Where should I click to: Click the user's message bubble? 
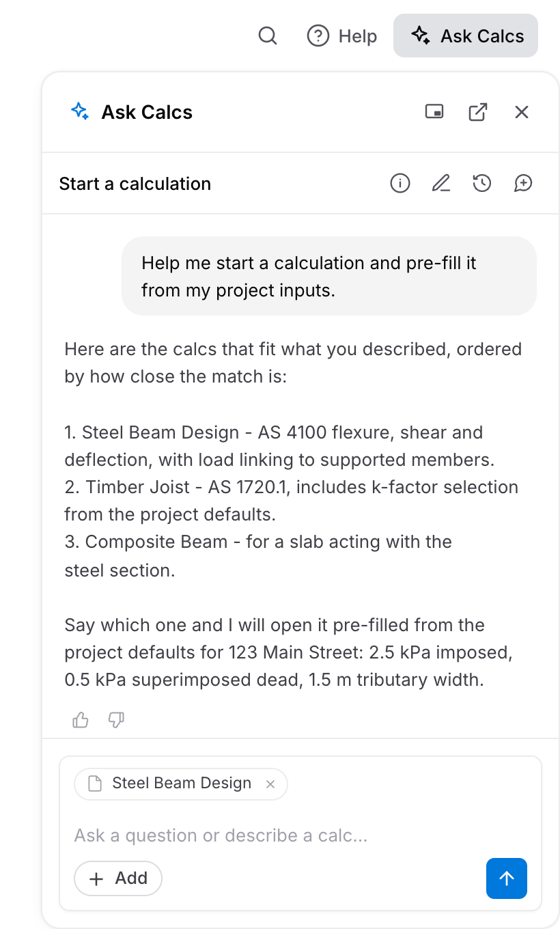[329, 276]
